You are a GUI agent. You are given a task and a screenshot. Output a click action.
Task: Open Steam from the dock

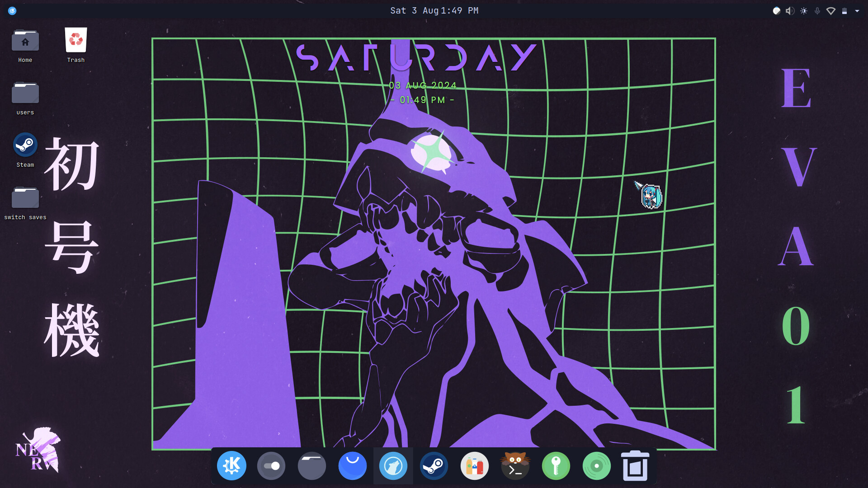click(x=434, y=465)
